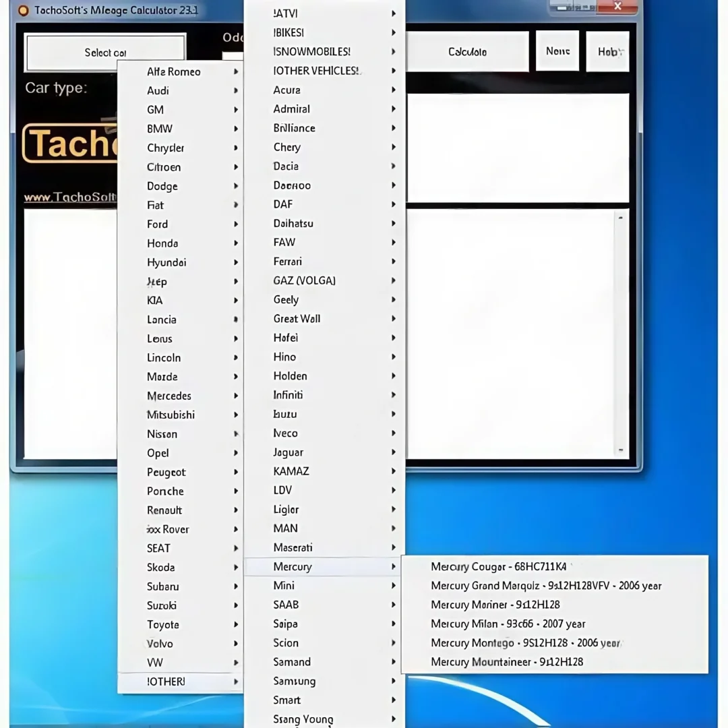Expand the Audi submenu
728x728 pixels.
[180, 90]
